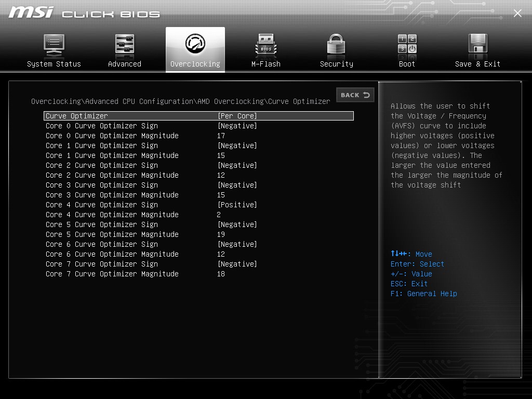Edit Core 3 magnitude value 15
The image size is (532, 399).
(221, 195)
